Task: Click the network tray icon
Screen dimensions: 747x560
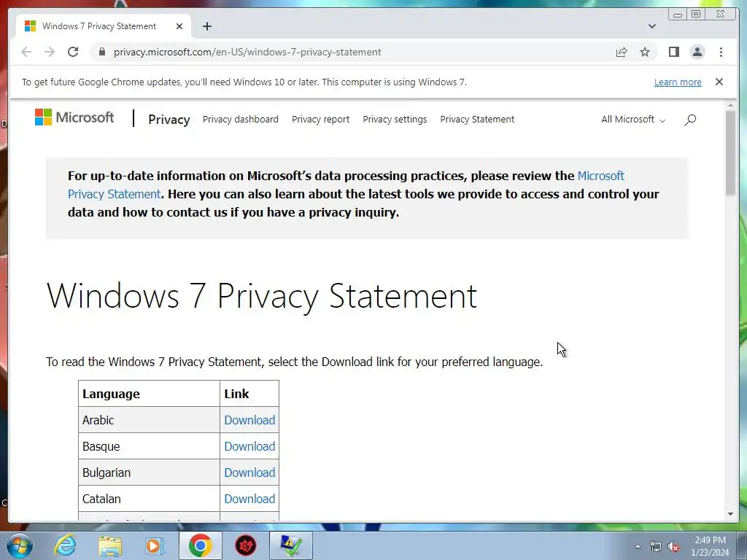Action: (656, 546)
